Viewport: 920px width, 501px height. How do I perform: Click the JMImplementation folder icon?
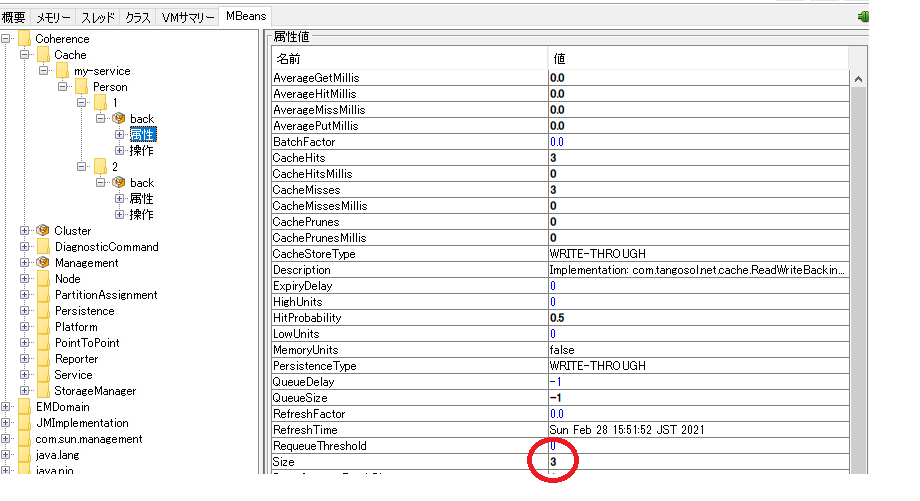point(24,422)
